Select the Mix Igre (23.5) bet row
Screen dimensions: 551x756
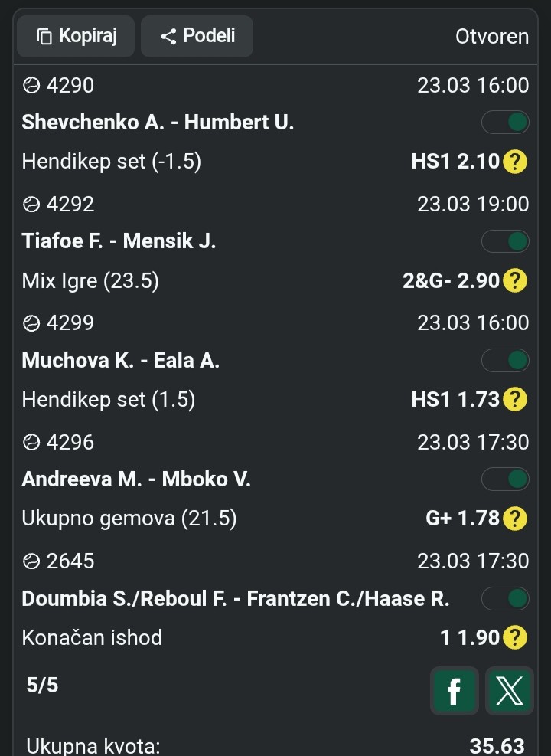point(90,281)
